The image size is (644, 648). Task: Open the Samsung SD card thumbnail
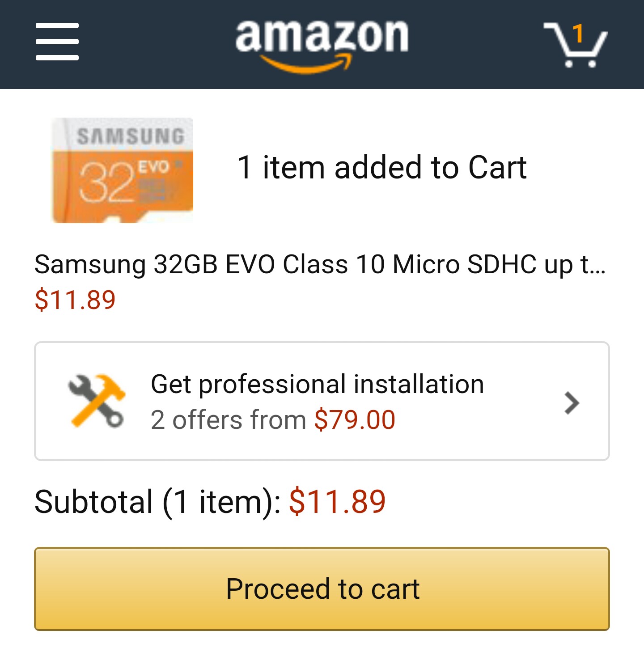click(121, 171)
